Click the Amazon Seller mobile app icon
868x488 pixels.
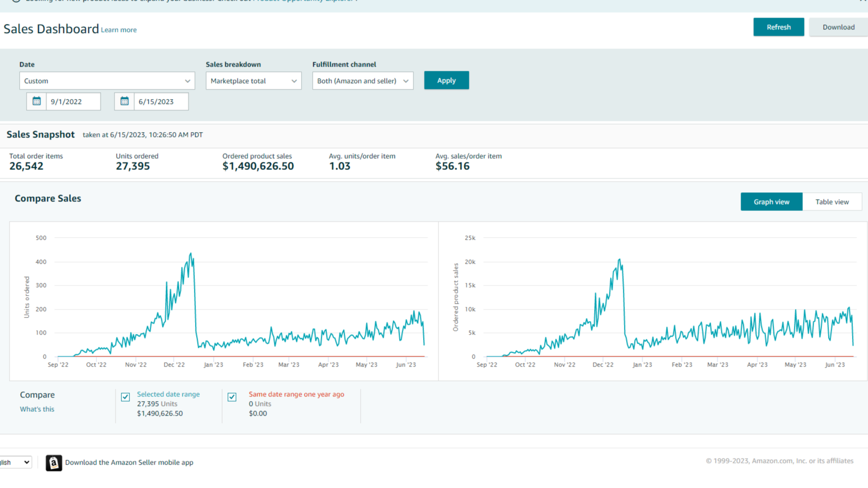[54, 462]
